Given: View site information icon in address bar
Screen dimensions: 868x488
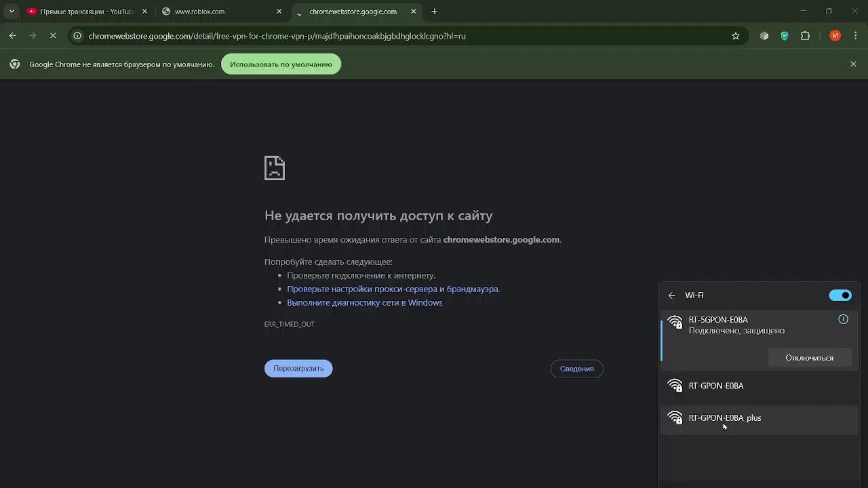Looking at the screenshot, I should [78, 36].
